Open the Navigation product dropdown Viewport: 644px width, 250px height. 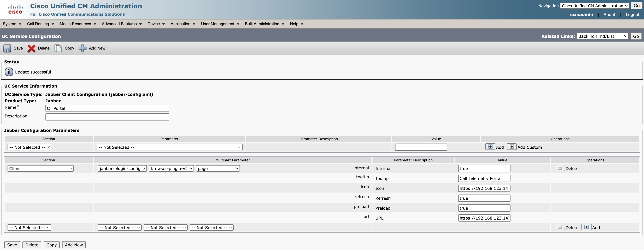pyautogui.click(x=595, y=6)
